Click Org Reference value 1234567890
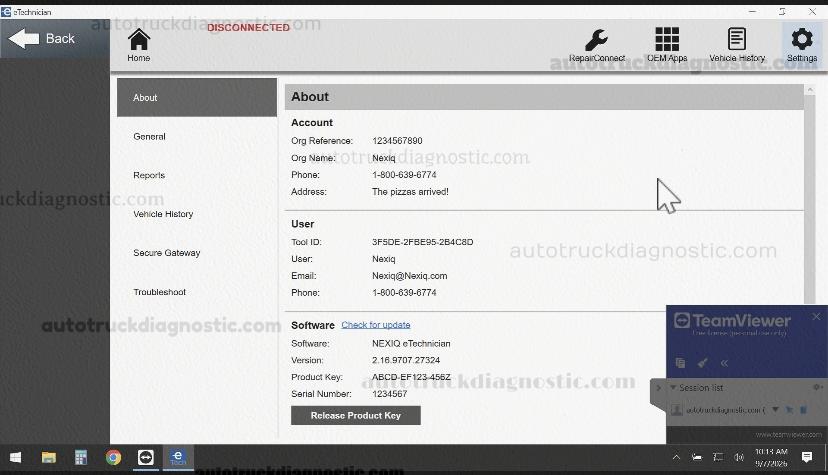Viewport: 828px width, 475px height. (x=397, y=141)
